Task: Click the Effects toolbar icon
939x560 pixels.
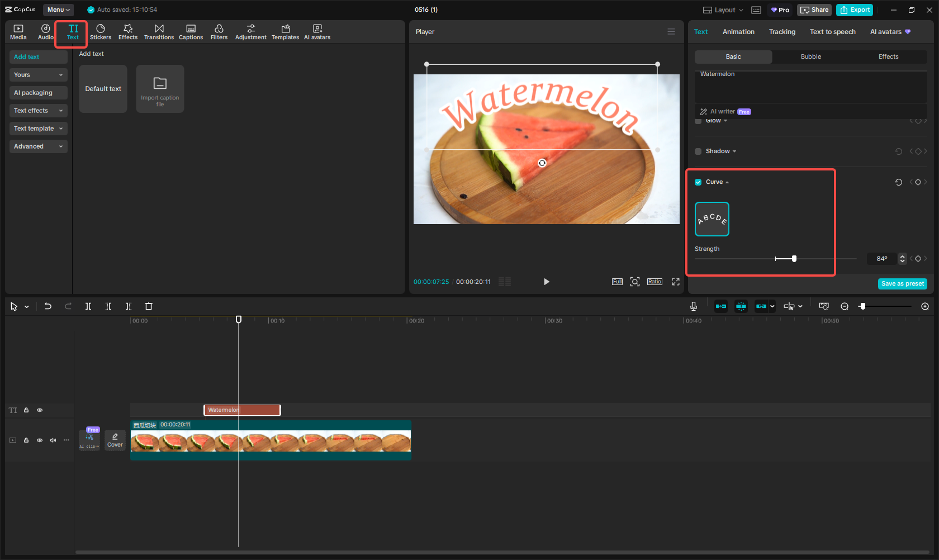Action: pyautogui.click(x=127, y=32)
